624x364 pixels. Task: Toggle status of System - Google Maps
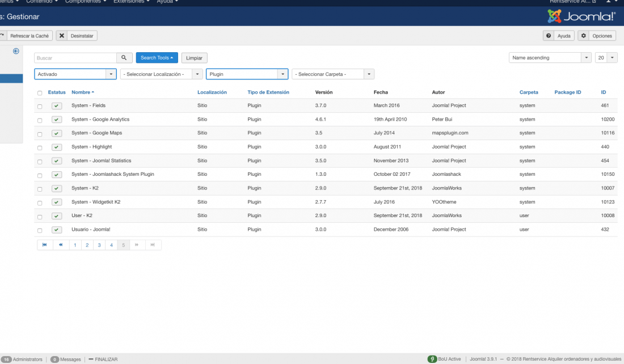57,133
